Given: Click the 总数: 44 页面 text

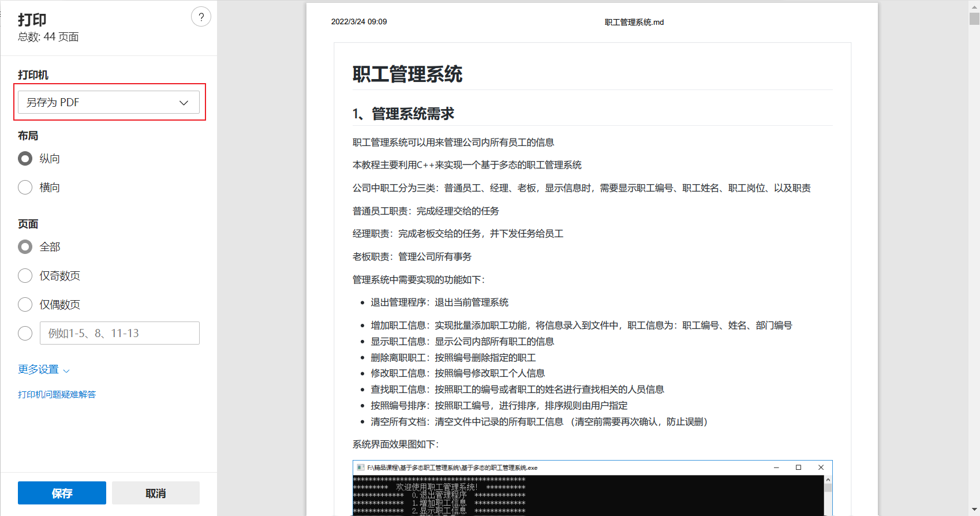Looking at the screenshot, I should pos(48,37).
